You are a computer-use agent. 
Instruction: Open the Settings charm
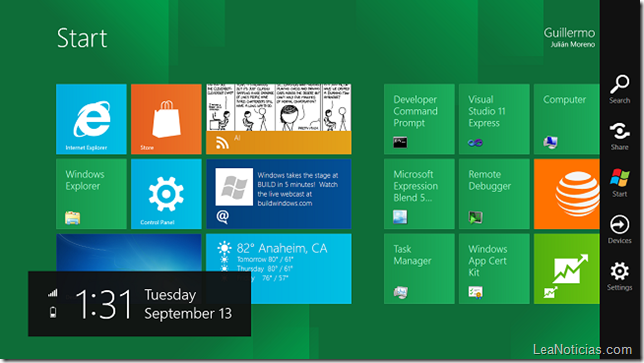[619, 276]
